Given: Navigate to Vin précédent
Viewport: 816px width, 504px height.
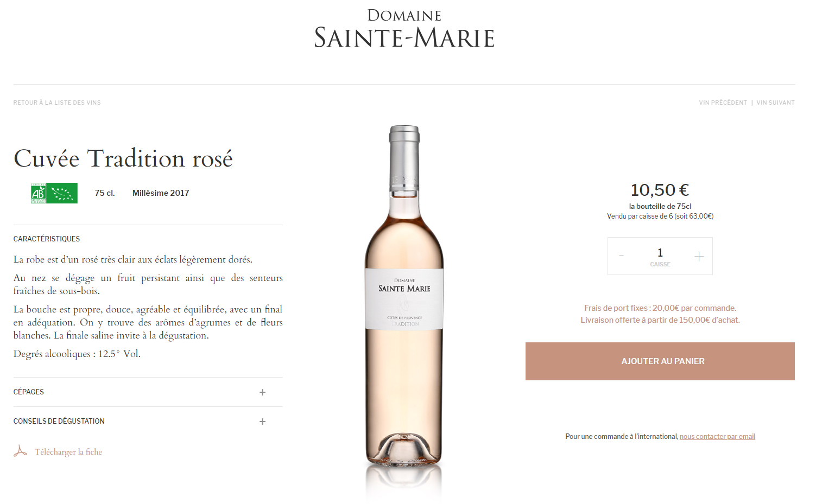Looking at the screenshot, I should 723,103.
